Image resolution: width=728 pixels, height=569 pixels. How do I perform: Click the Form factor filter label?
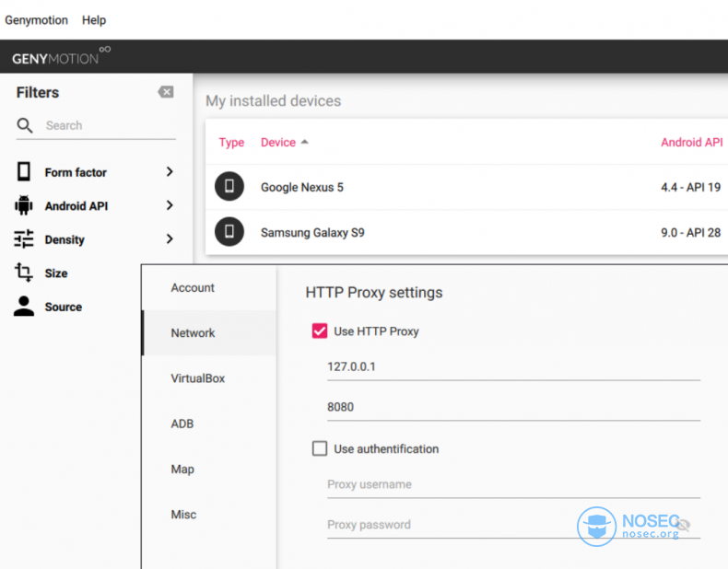76,172
